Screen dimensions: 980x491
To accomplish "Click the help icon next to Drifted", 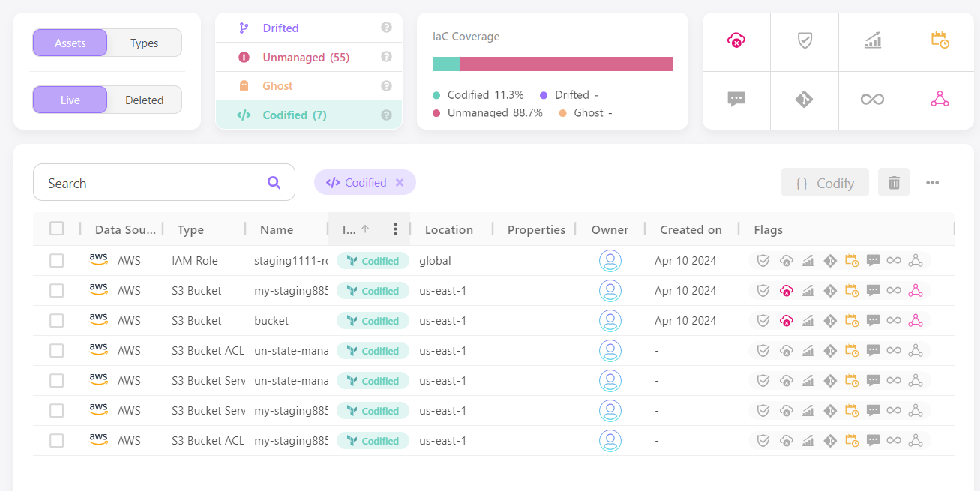I will [x=386, y=28].
